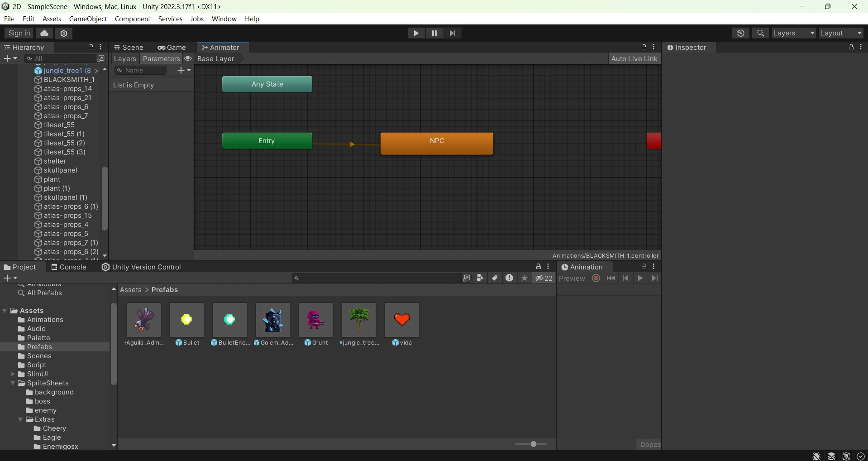Toggle the 22 hidden objects visibility counter

[x=543, y=278]
